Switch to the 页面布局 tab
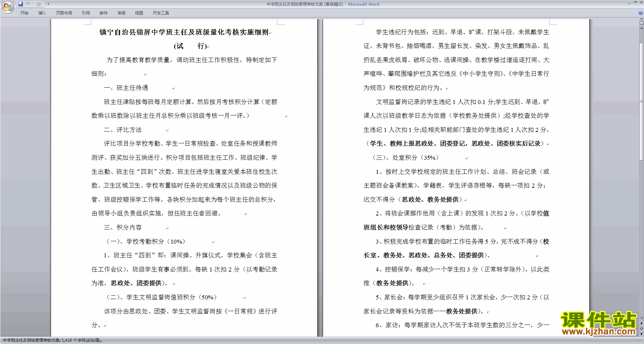The image size is (644, 344). tap(64, 13)
